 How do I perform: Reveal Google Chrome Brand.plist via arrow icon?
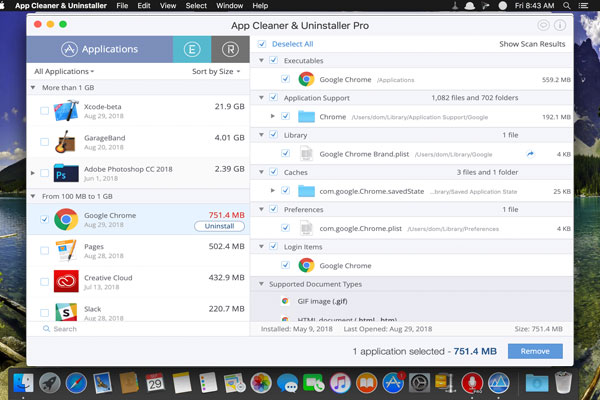531,154
